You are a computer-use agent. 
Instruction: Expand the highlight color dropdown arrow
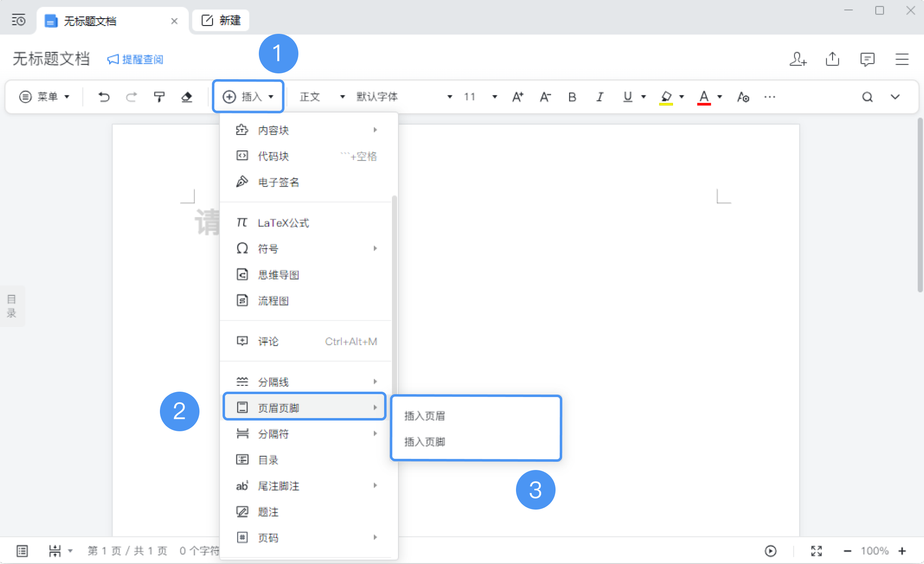682,97
